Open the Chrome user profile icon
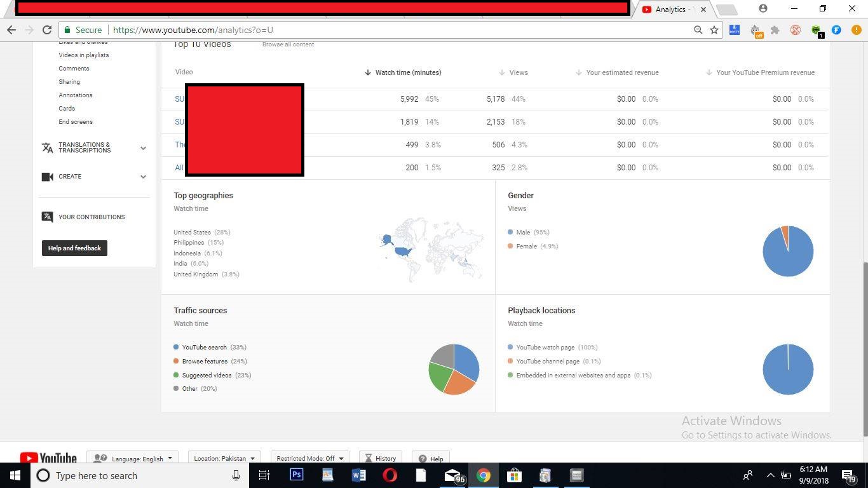868x488 pixels. pos(763,9)
